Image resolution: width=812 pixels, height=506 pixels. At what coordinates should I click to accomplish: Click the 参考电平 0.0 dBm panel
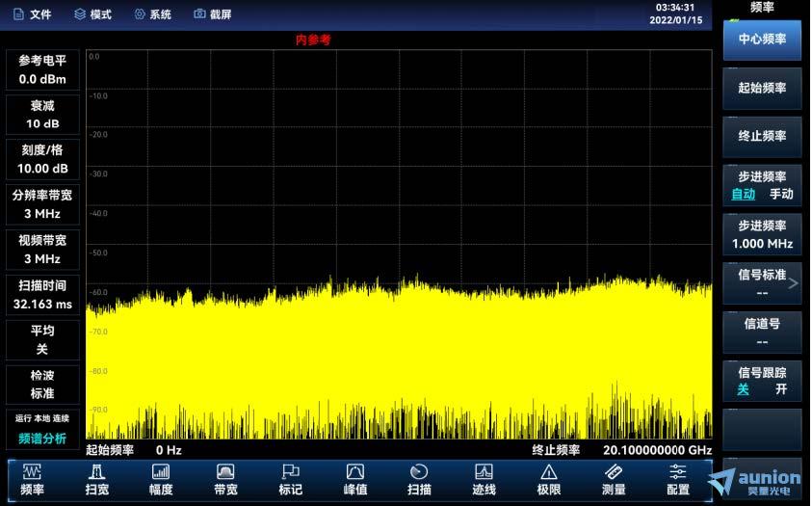(42, 70)
